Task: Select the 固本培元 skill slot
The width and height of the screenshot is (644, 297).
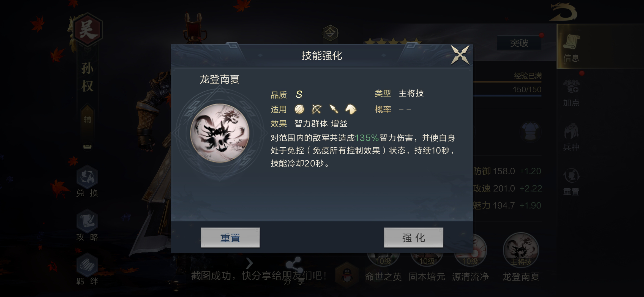Action: pos(427,264)
